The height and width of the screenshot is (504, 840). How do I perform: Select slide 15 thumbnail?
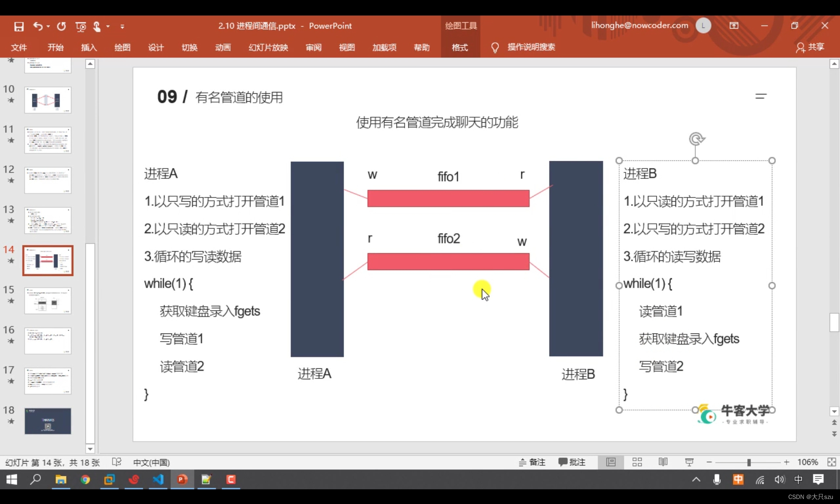pyautogui.click(x=48, y=300)
